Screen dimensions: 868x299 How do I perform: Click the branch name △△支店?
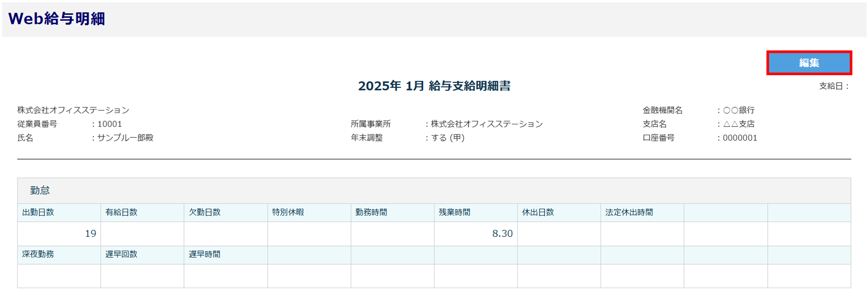click(739, 124)
